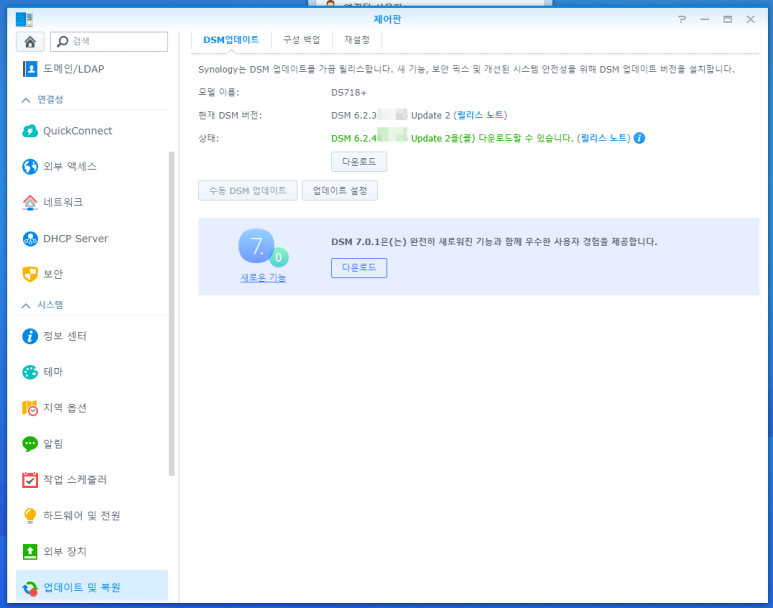
Task: Select 업데이트 및 복원 refresh icon
Action: coord(30,588)
